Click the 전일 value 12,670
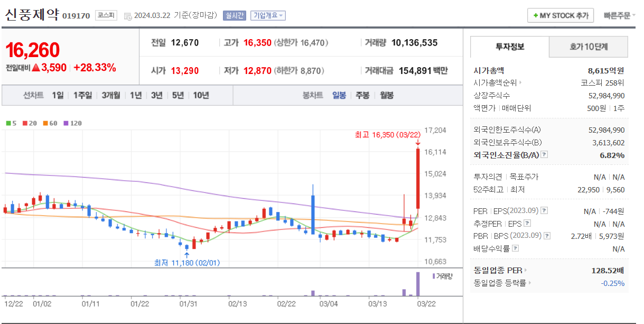Image resolution: width=644 pixels, height=324 pixels. coord(185,43)
